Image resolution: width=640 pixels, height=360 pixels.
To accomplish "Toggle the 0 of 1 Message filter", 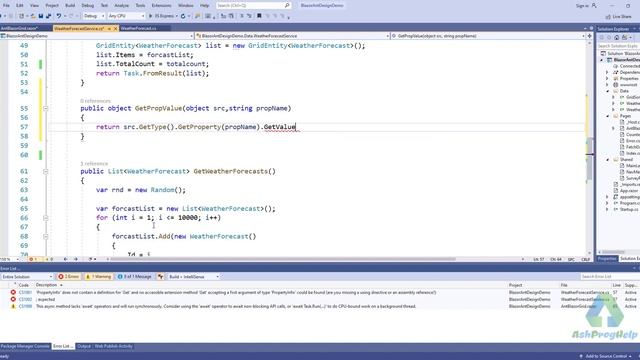I will pos(134,277).
